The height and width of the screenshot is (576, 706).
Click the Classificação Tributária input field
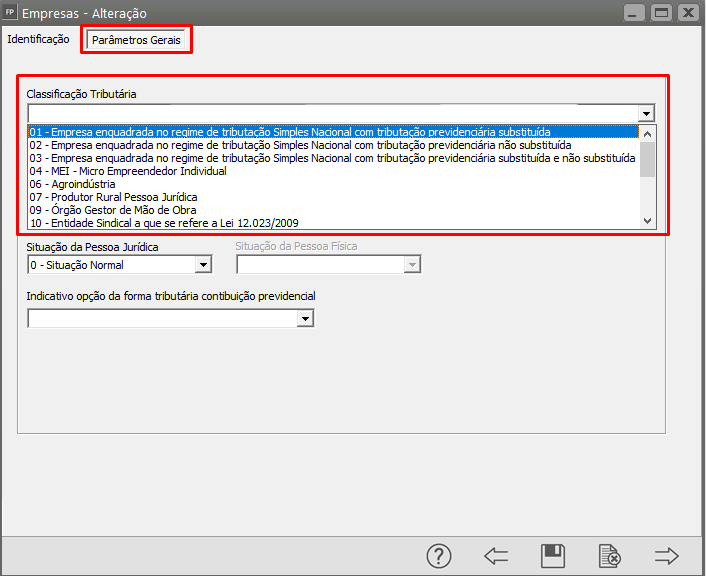(x=333, y=113)
